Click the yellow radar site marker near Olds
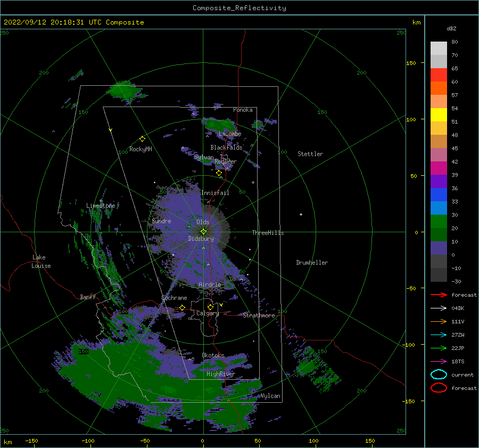Viewport: 479px width, 448px height. pos(203,232)
